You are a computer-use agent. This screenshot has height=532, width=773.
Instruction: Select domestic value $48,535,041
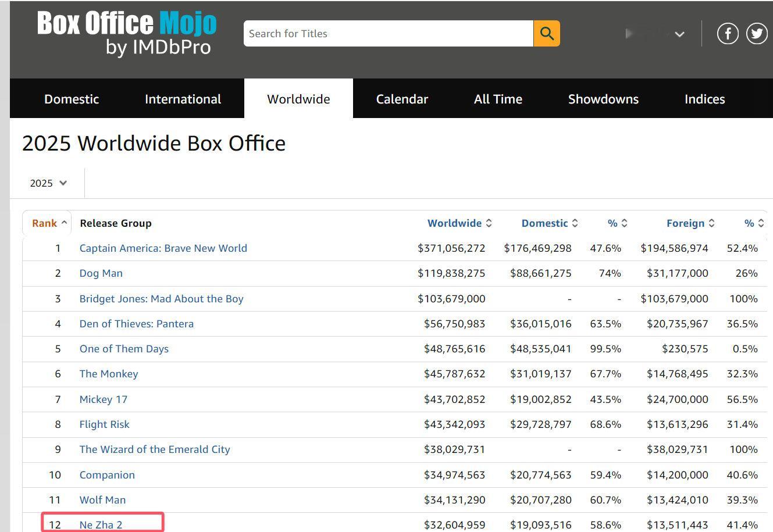pyautogui.click(x=541, y=349)
